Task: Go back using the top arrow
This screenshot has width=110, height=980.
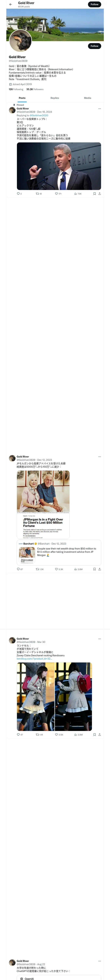Action: pos(11,5)
